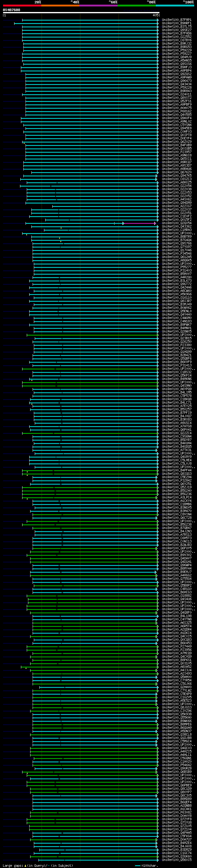Click the red 20% identity legend segment

pyautogui.click(x=22, y=6)
